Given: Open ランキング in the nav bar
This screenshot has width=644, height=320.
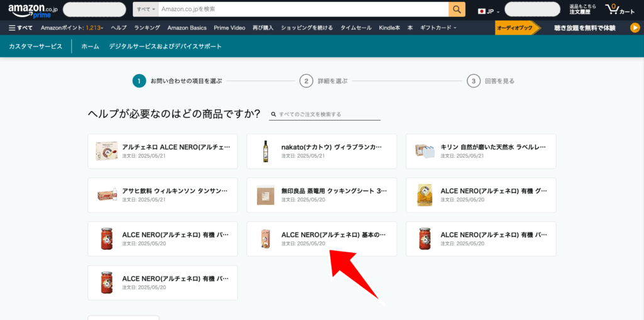Looking at the screenshot, I should tap(147, 28).
